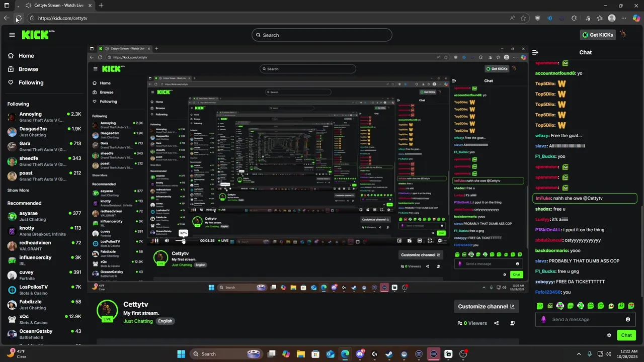Click the green Chat send button
The height and width of the screenshot is (362, 644).
pos(626,335)
